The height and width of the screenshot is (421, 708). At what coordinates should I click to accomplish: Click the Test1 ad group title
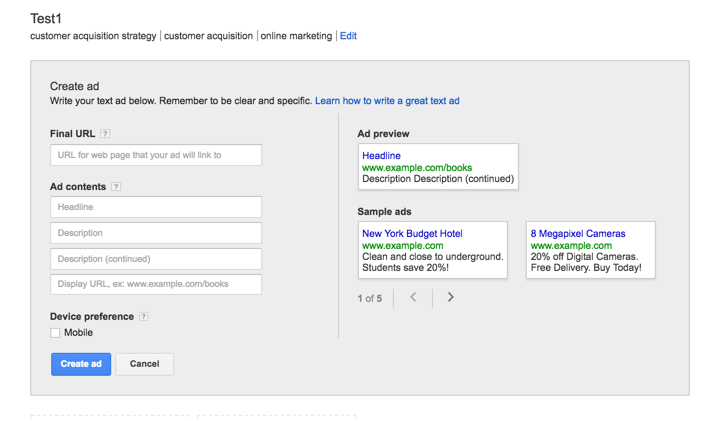click(46, 18)
